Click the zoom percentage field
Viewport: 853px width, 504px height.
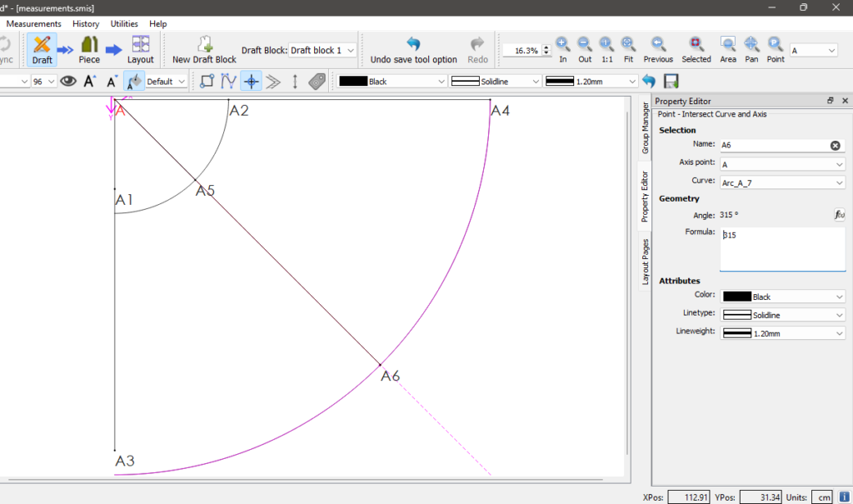click(x=522, y=51)
